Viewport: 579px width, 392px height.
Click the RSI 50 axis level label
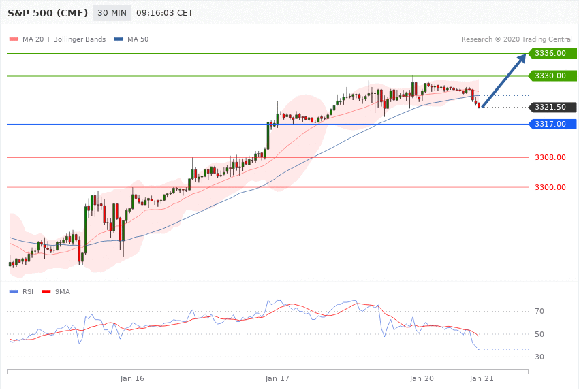click(x=539, y=334)
